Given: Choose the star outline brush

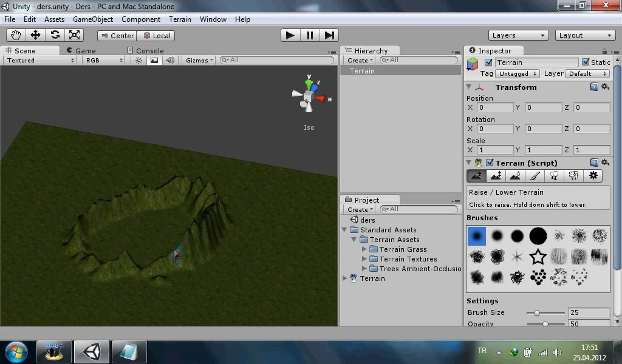Looking at the screenshot, I should (538, 257).
